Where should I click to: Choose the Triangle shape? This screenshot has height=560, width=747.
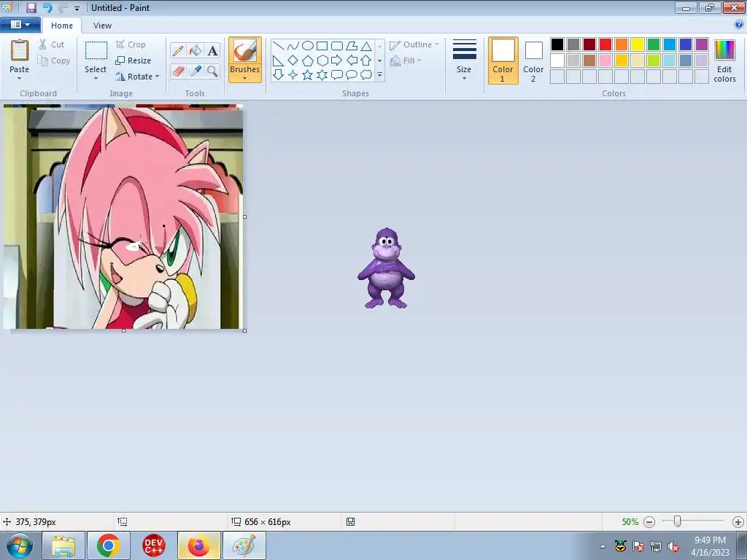tap(366, 46)
